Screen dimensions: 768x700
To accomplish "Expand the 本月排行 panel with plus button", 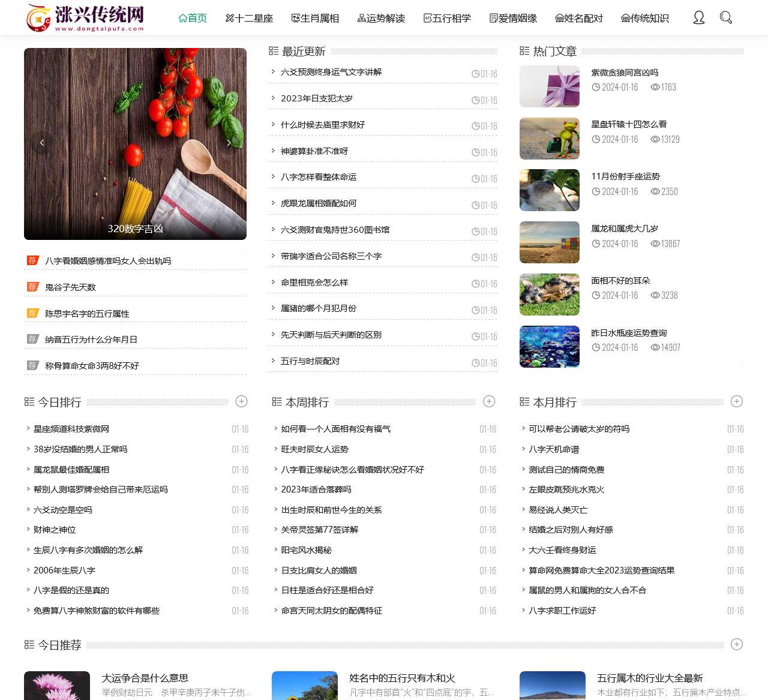I will 736,401.
